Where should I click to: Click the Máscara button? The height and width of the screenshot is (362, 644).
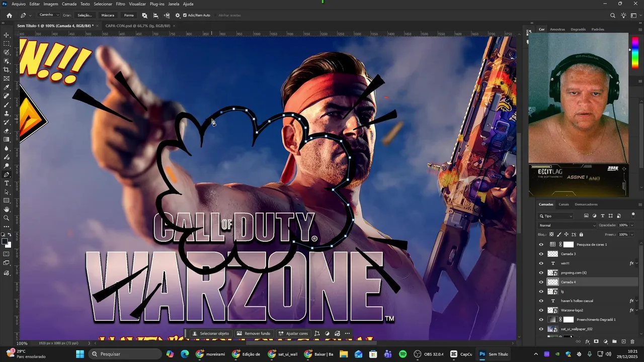(x=108, y=15)
